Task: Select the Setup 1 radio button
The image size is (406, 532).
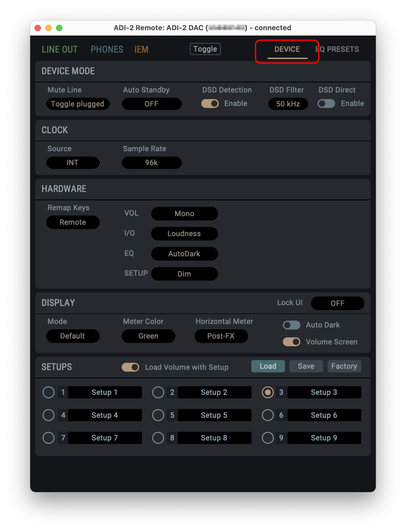Action: [48, 392]
